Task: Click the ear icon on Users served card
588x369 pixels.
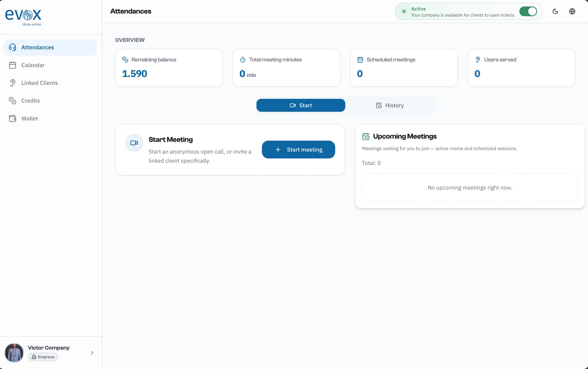Action: pos(478,60)
